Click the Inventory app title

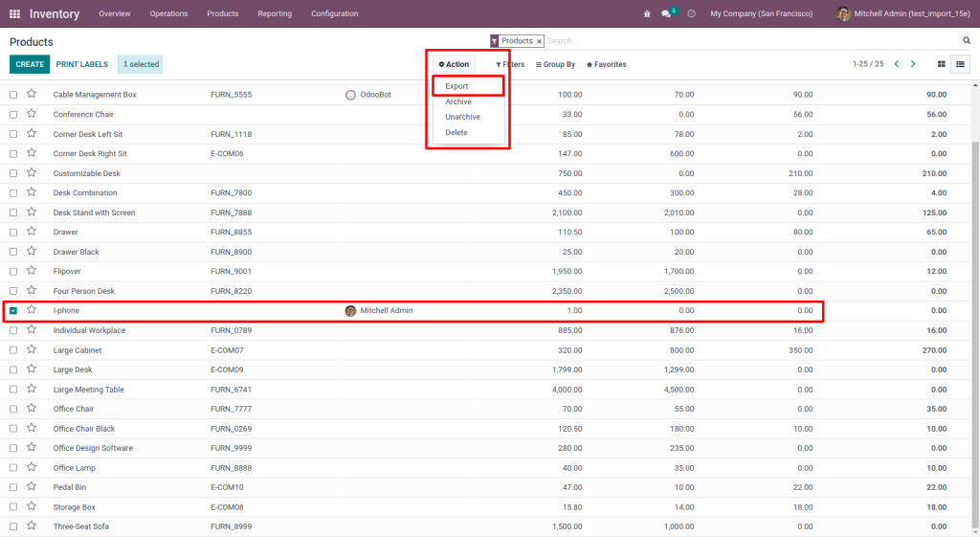[55, 13]
